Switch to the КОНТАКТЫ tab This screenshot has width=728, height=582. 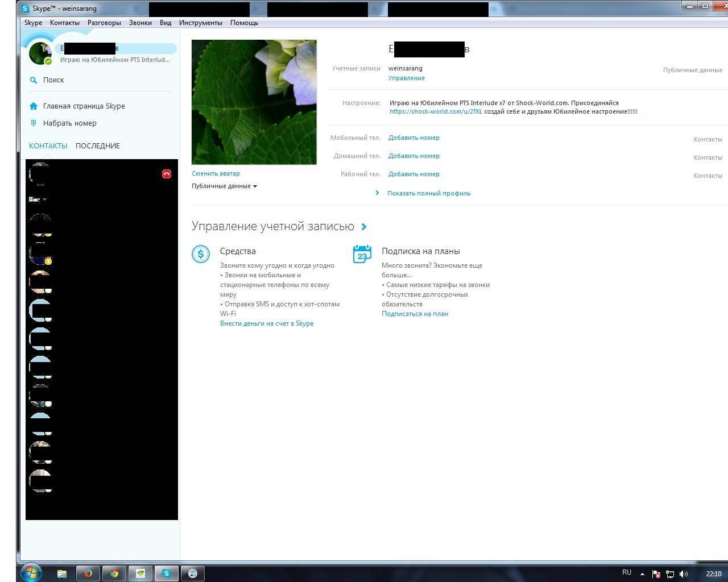[48, 146]
